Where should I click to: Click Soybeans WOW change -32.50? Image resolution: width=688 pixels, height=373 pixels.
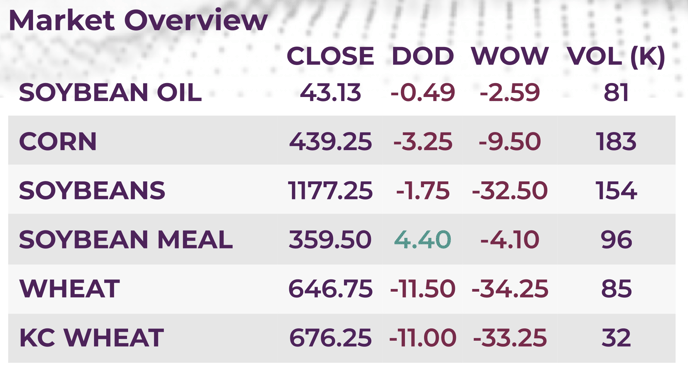click(510, 190)
